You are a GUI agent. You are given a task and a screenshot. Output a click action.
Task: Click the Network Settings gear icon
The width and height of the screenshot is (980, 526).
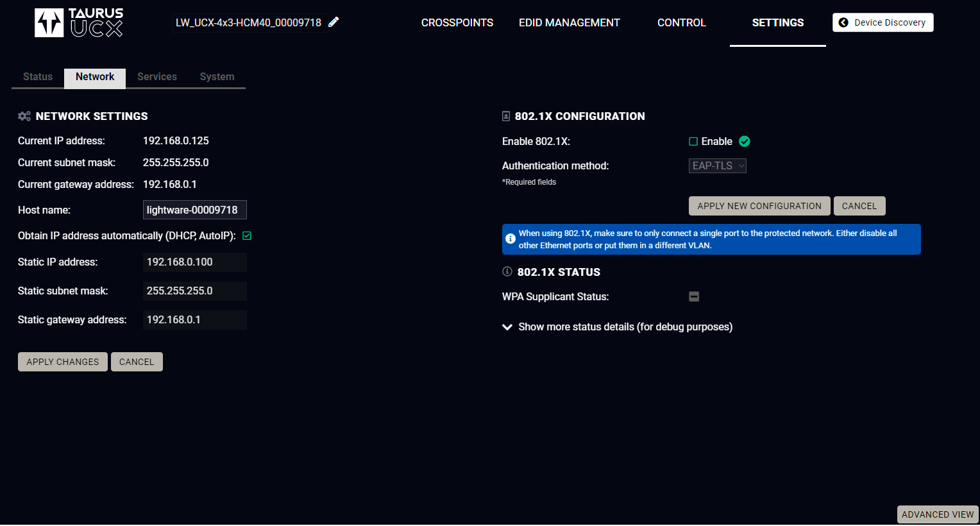click(x=24, y=116)
